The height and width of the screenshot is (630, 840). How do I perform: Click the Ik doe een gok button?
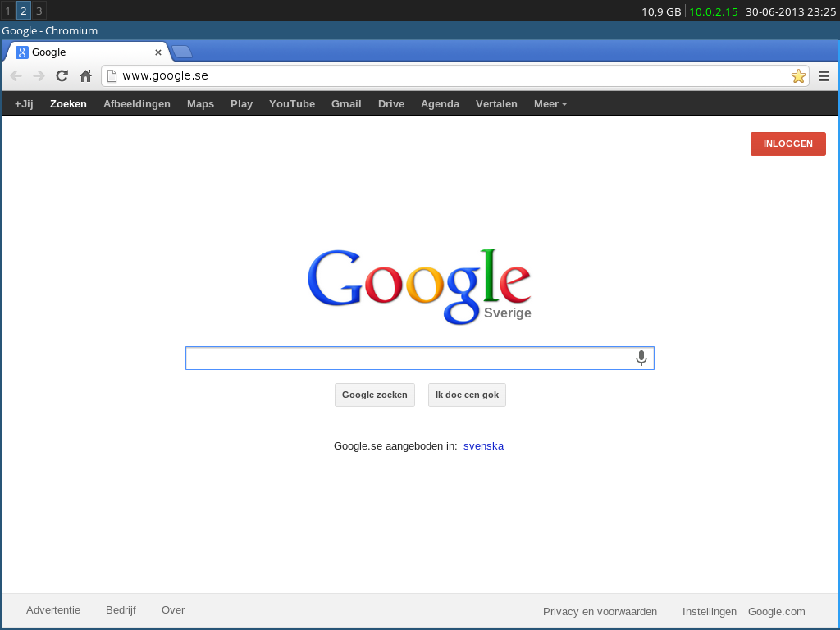467,395
